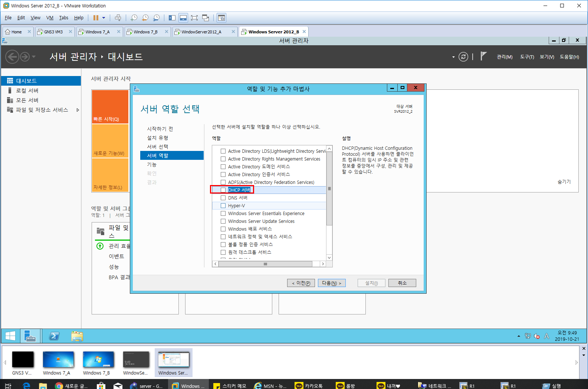Launch PowerShell from guest taskbar
This screenshot has height=389, width=588.
tap(54, 336)
